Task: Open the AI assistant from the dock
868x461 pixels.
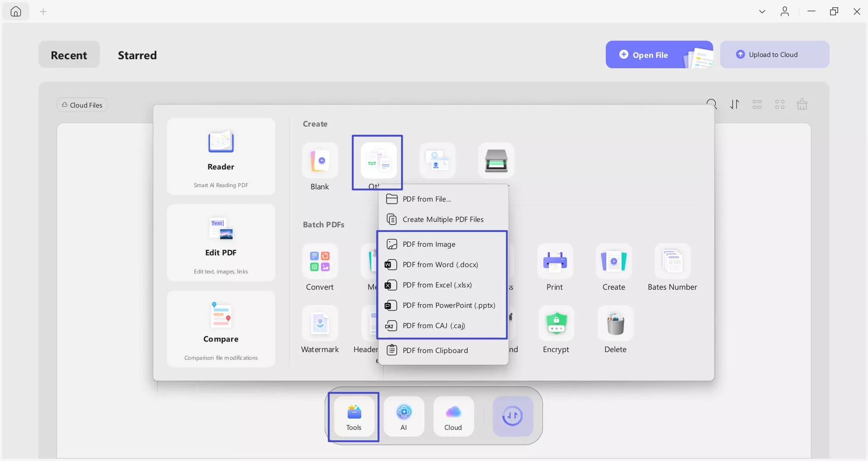Action: tap(404, 416)
